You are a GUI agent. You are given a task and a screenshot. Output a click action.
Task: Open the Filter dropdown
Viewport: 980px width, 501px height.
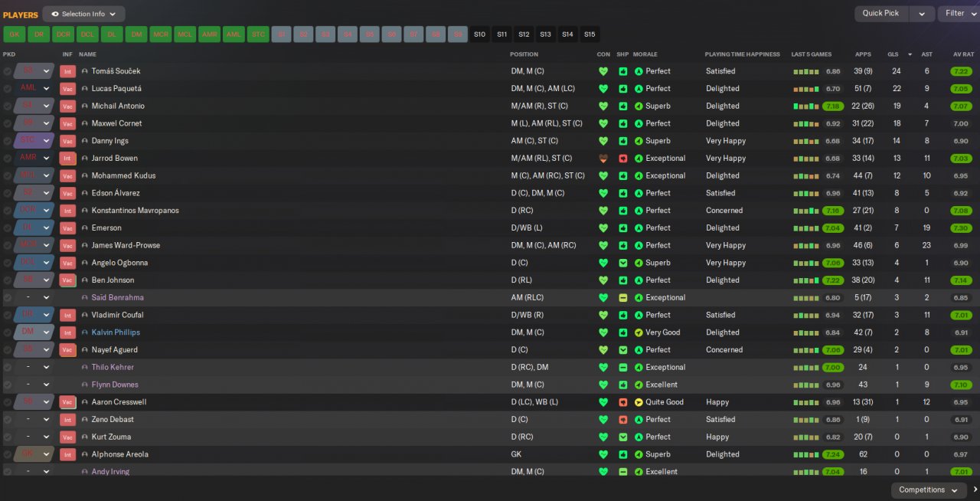tap(959, 13)
